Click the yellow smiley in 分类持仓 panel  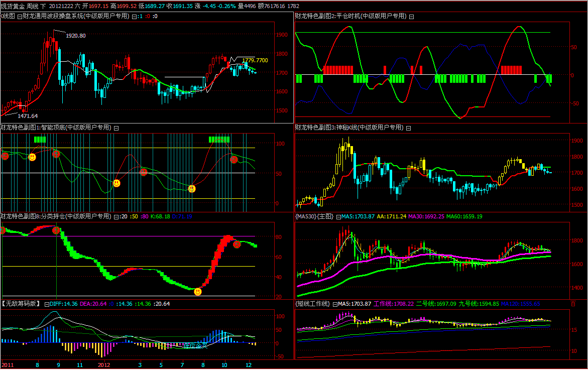click(198, 291)
